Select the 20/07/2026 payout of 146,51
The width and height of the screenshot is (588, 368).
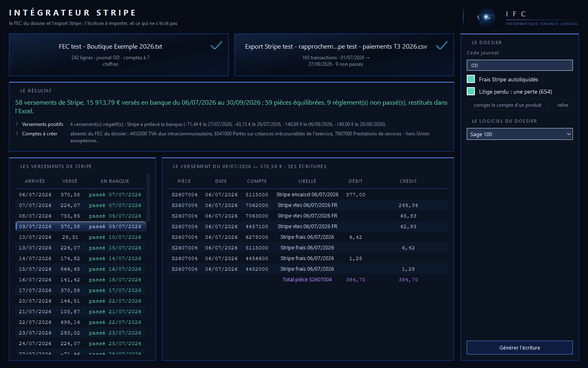coord(80,301)
